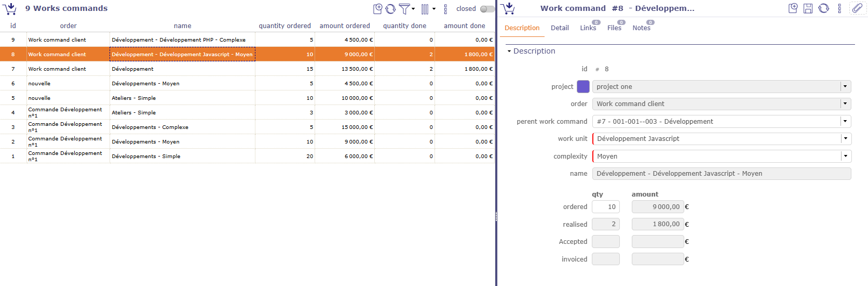Save the work command with floppy icon
The height and width of the screenshot is (286, 868).
click(808, 8)
